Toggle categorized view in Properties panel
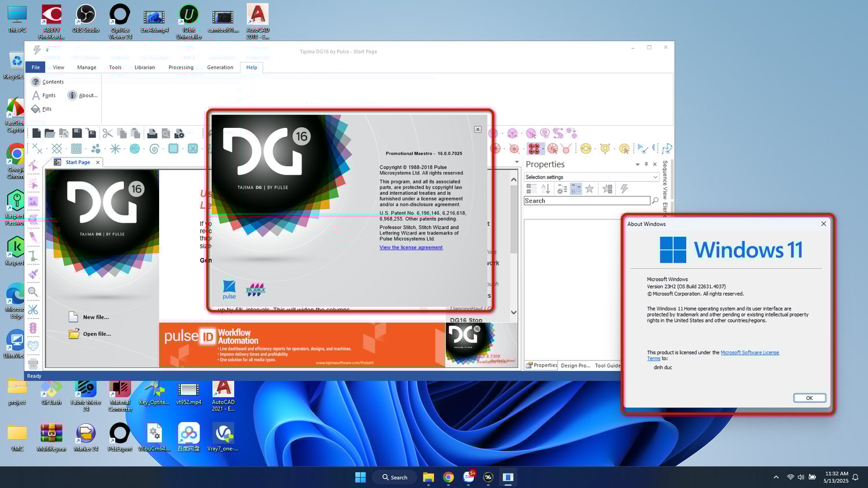The width and height of the screenshot is (868, 488). click(x=531, y=189)
